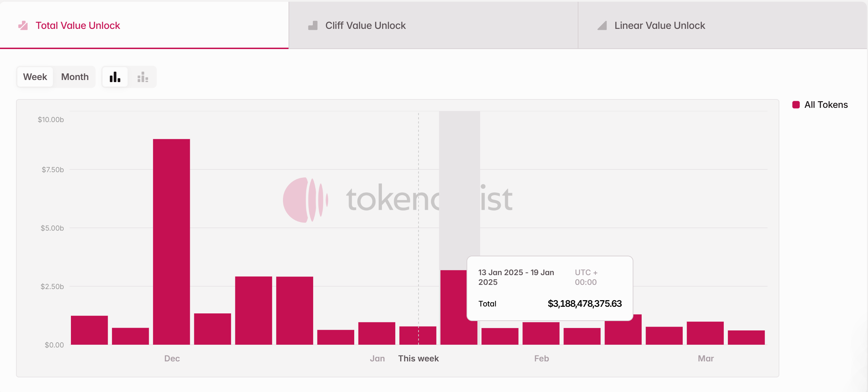Click the tooltip total $3,188,478,375.63
The height and width of the screenshot is (392, 868).
(585, 304)
